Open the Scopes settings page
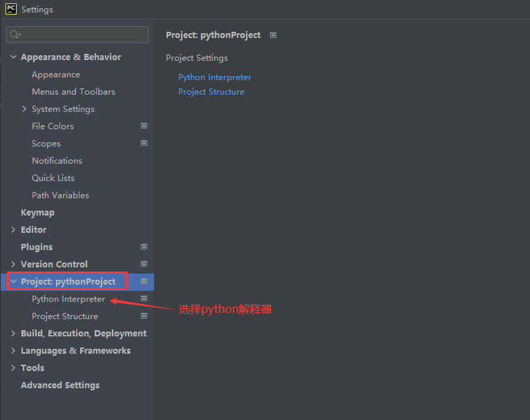Screen dimensions: 530x420 point(46,144)
